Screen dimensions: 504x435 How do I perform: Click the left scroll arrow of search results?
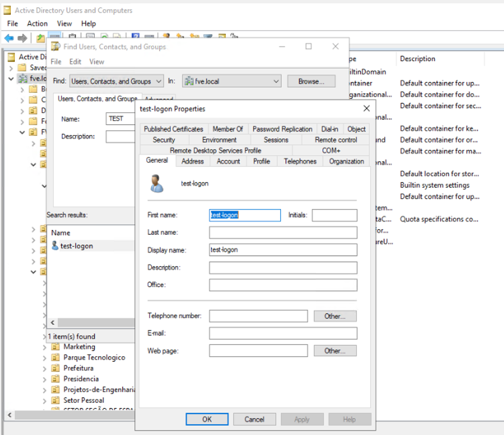(x=53, y=322)
